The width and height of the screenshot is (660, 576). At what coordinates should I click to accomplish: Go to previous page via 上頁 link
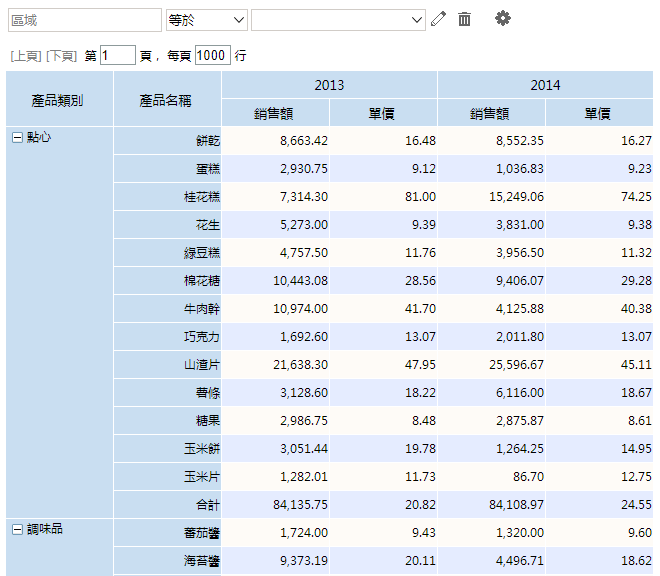(25, 56)
